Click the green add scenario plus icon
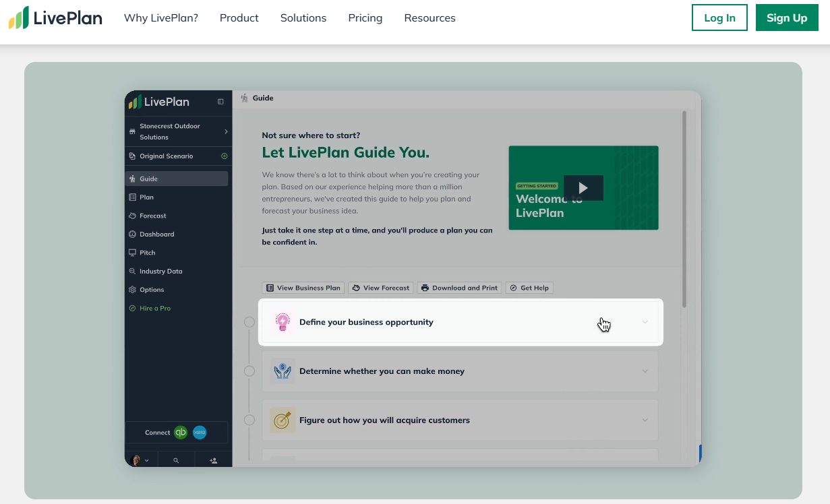Viewport: 830px width, 504px height. coord(225,156)
